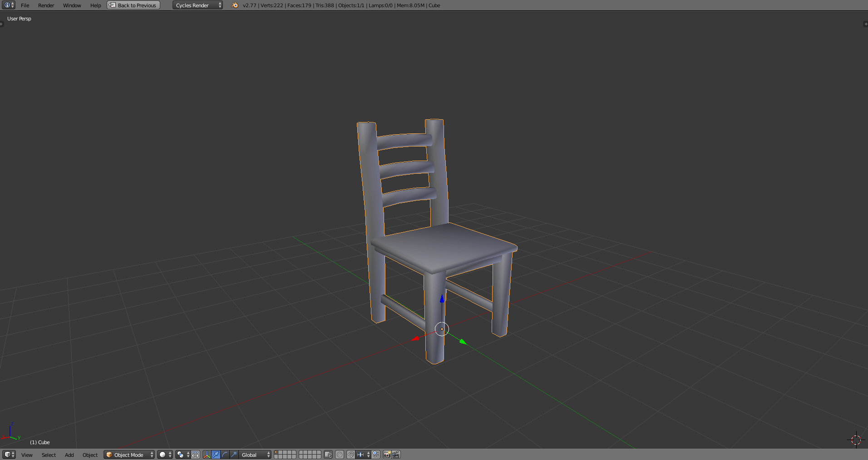
Task: Select the scale manipulator icon
Action: click(234, 455)
